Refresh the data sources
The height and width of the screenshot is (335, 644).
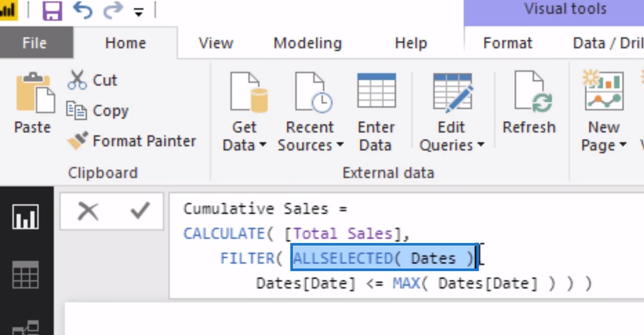529,103
